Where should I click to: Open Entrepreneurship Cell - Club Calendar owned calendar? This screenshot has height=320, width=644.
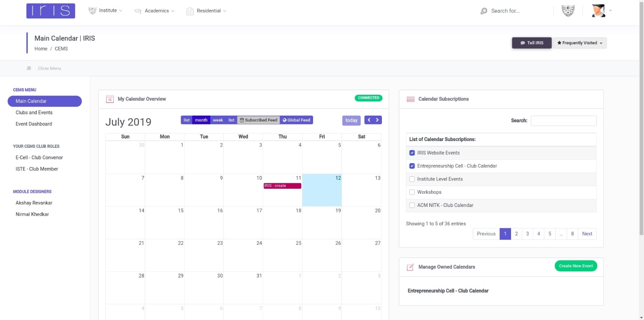pos(448,291)
